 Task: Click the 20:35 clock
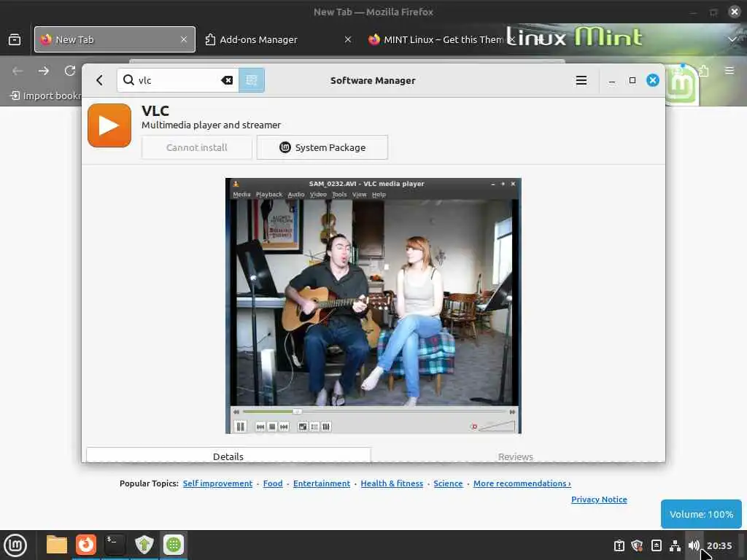coord(719,545)
